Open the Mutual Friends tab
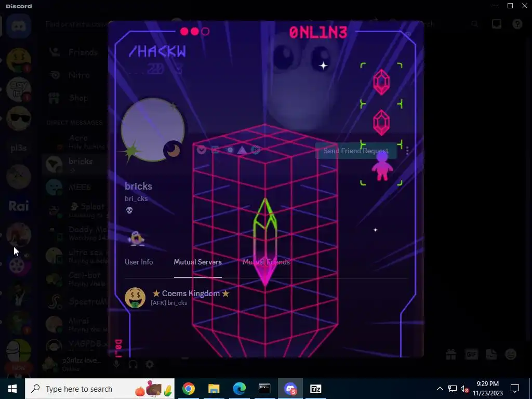The height and width of the screenshot is (399, 532). (x=267, y=262)
